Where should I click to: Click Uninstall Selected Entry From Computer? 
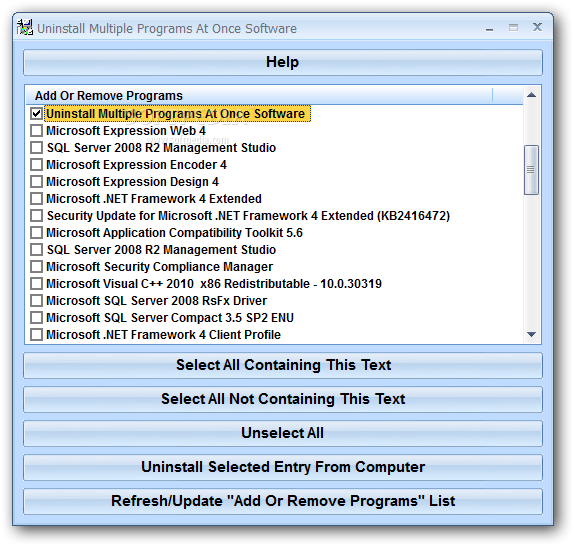283,467
